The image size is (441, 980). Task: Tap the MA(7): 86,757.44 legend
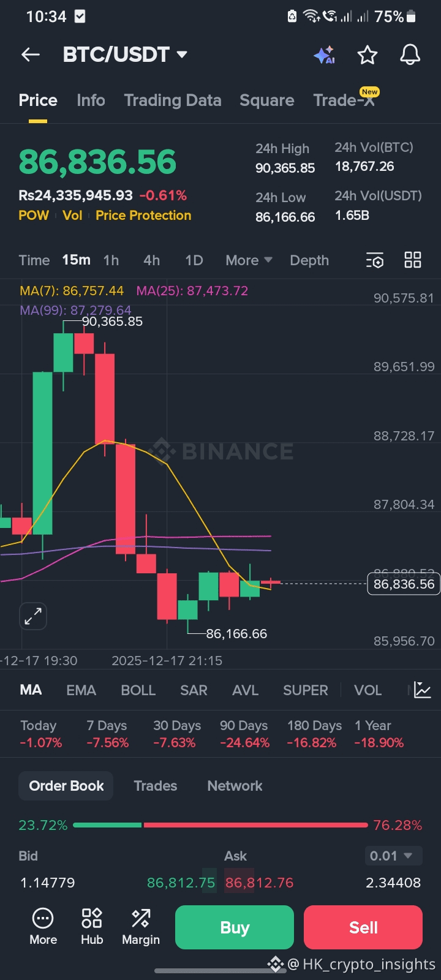point(72,291)
